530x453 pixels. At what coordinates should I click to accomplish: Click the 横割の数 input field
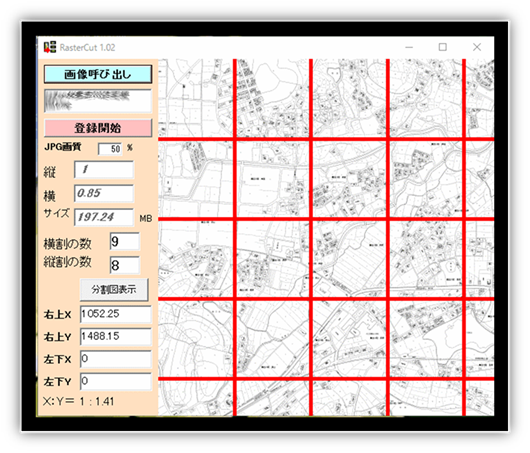point(124,241)
